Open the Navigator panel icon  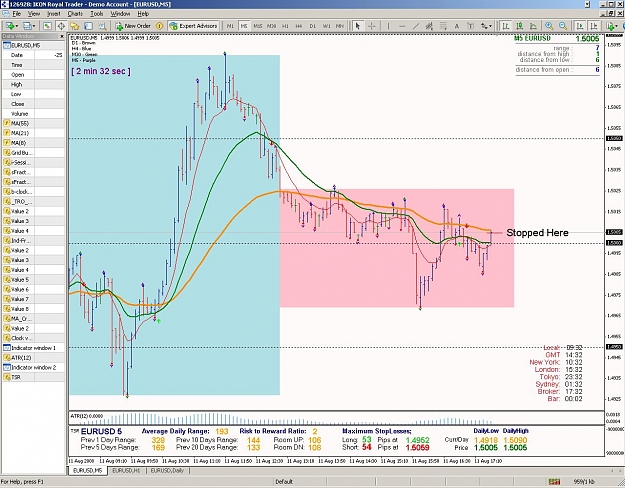(75, 26)
